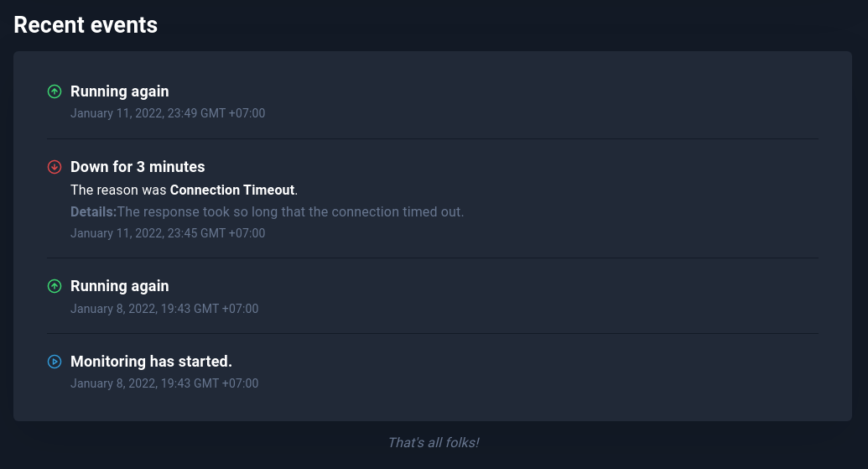Click the Connection Timeout reason text
The image size is (868, 469).
pyautogui.click(x=232, y=190)
